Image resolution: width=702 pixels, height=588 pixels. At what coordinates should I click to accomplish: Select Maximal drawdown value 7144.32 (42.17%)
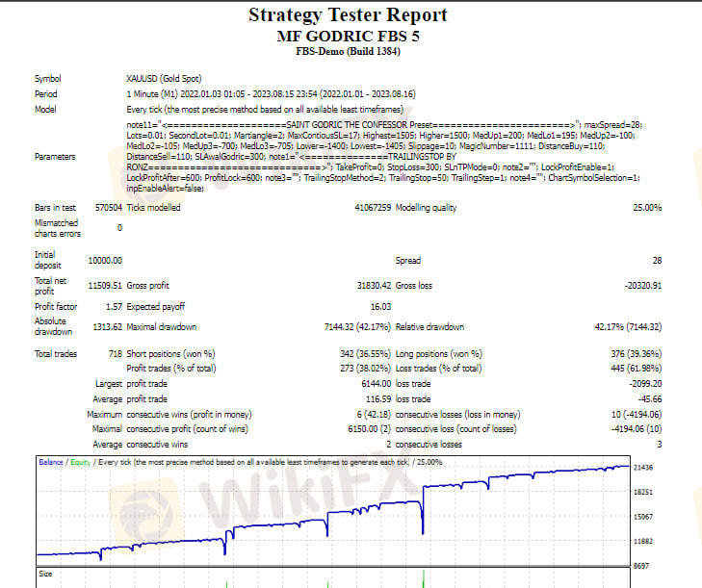pyautogui.click(x=357, y=326)
